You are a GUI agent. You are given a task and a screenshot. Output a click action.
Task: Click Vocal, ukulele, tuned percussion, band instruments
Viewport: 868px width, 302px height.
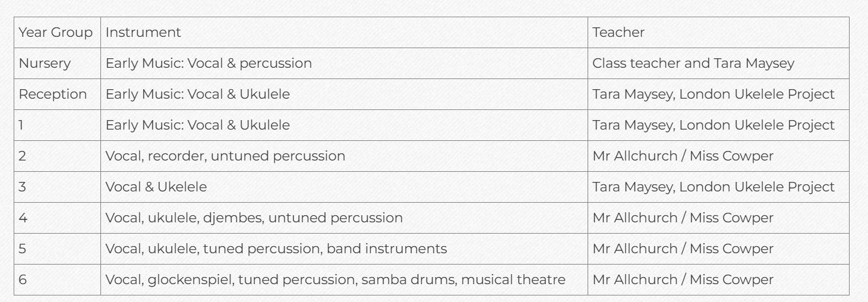[344, 249]
